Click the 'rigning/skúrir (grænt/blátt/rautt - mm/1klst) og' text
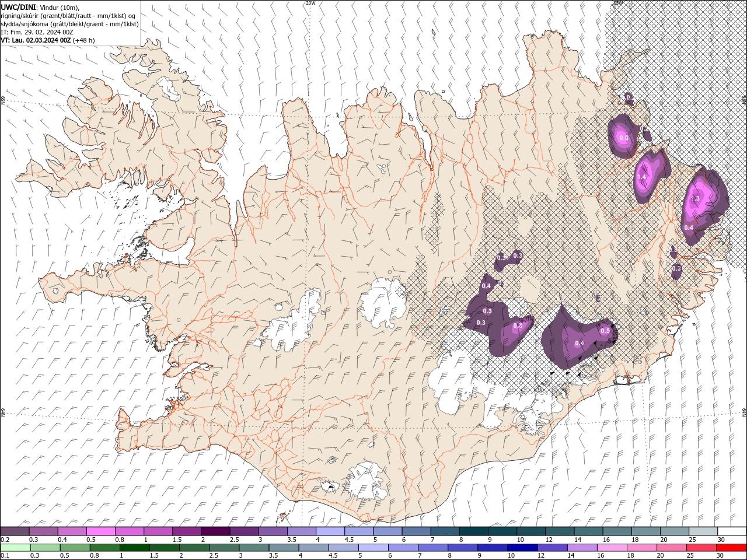747x560 pixels. click(x=68, y=16)
